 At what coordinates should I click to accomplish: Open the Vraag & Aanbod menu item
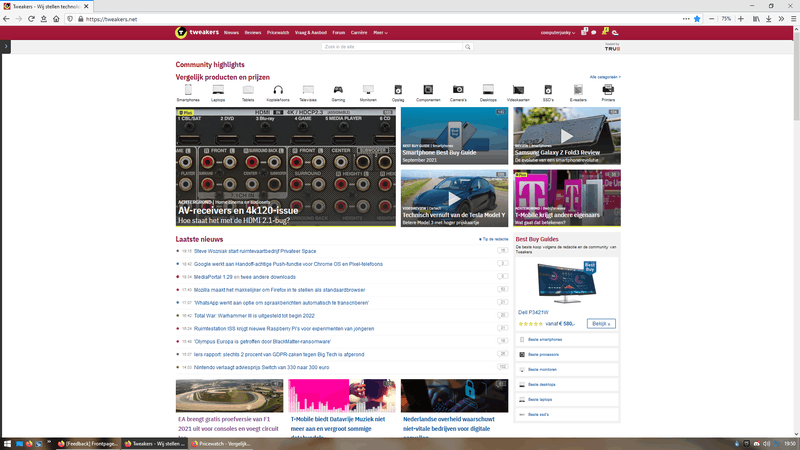click(x=311, y=33)
